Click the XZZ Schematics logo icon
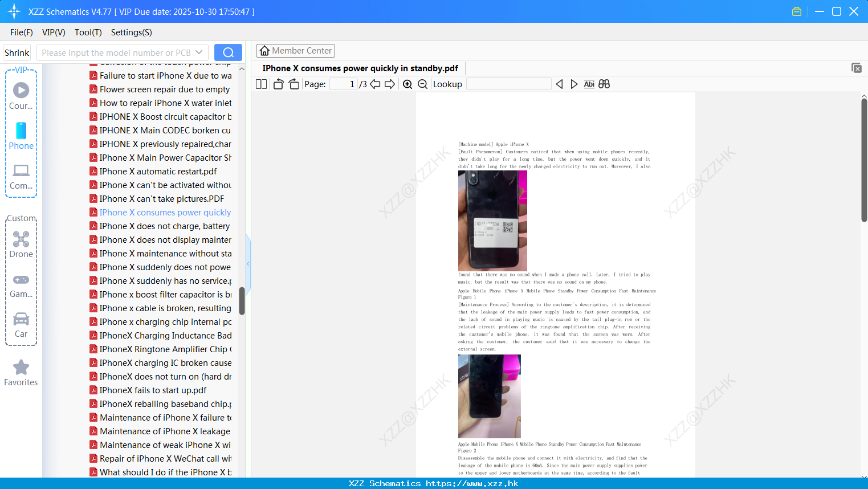868x489 pixels. click(14, 11)
